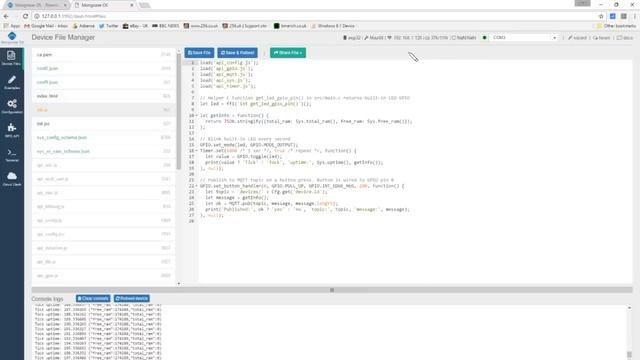This screenshot has width=640, height=360.
Task: Click the file list scrollbar thumb
Action: 178,111
